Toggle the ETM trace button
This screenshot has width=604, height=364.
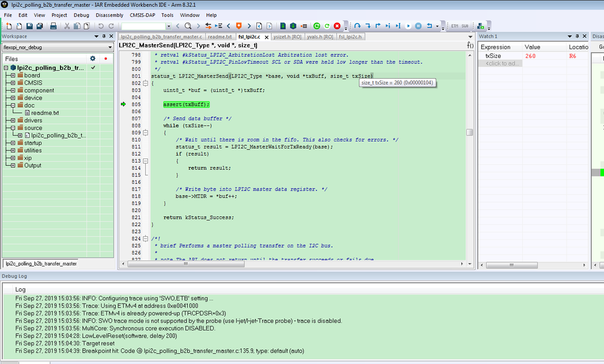[x=455, y=26]
